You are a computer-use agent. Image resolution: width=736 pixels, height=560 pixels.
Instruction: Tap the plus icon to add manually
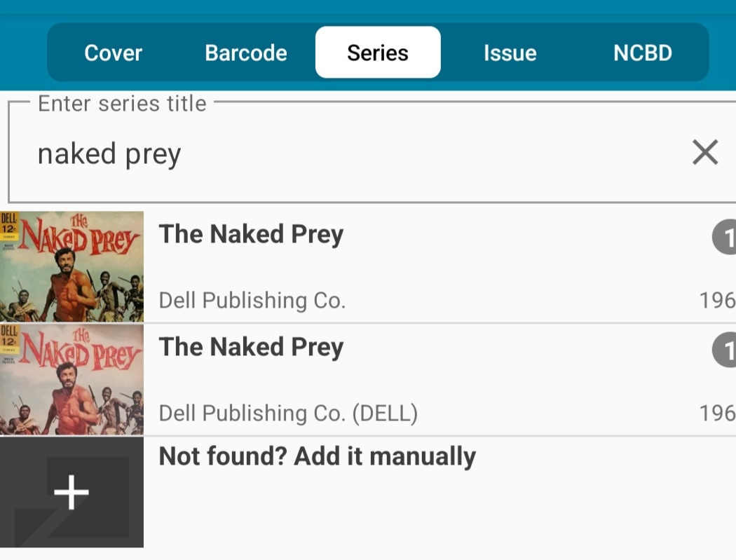(x=71, y=492)
